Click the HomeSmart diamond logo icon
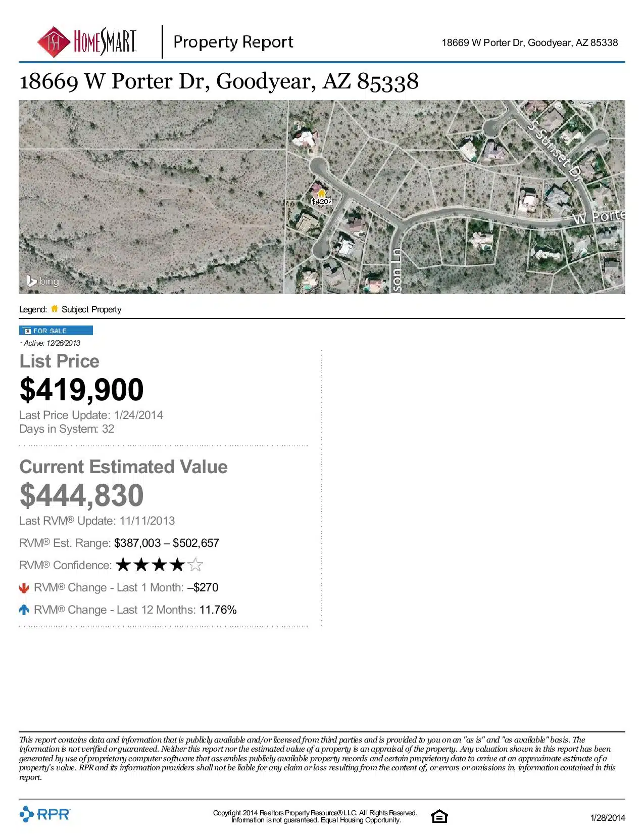The width and height of the screenshot is (644, 834). pos(54,42)
